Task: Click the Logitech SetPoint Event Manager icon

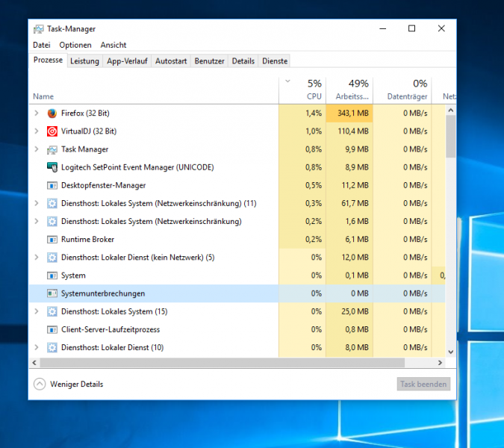Action: tap(52, 167)
